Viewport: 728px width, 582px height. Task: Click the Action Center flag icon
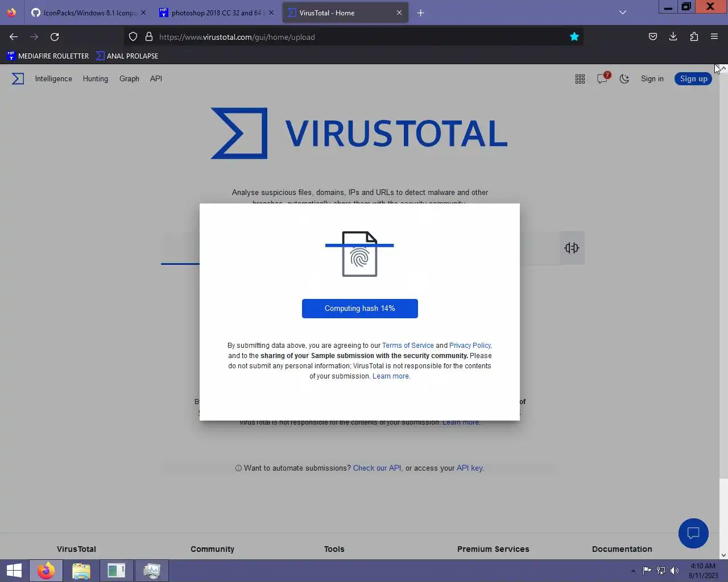click(647, 571)
